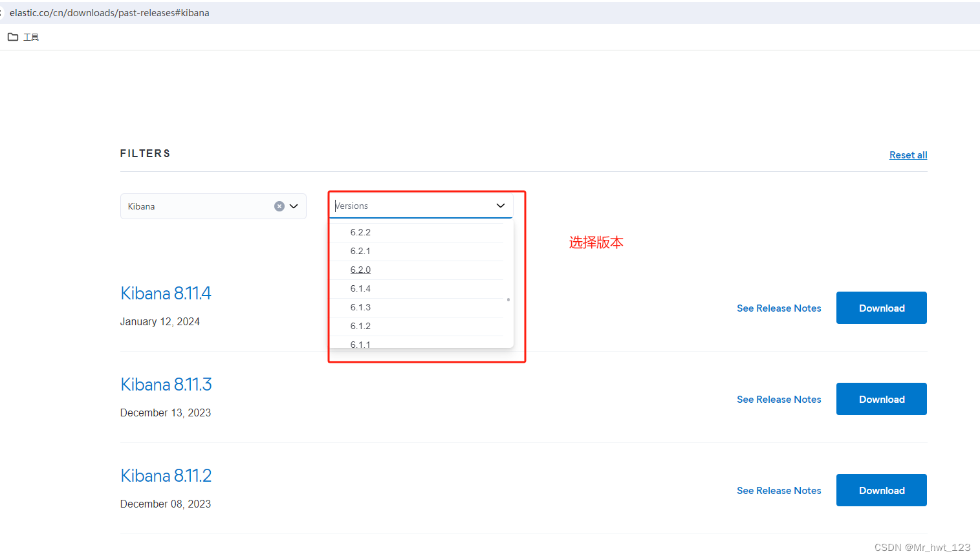Expand the Kibana product dropdown arrow
The width and height of the screenshot is (980, 558).
point(294,206)
